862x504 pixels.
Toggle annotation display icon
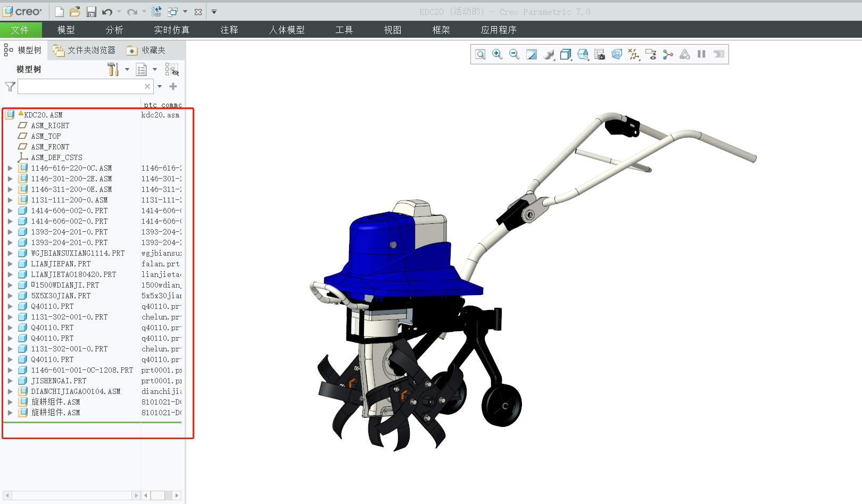coord(651,54)
